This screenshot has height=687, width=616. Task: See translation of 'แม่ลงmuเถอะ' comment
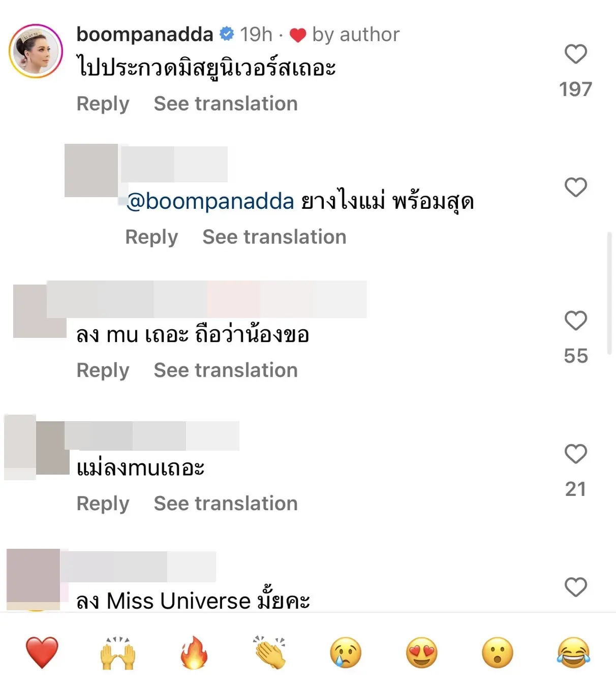click(x=226, y=504)
